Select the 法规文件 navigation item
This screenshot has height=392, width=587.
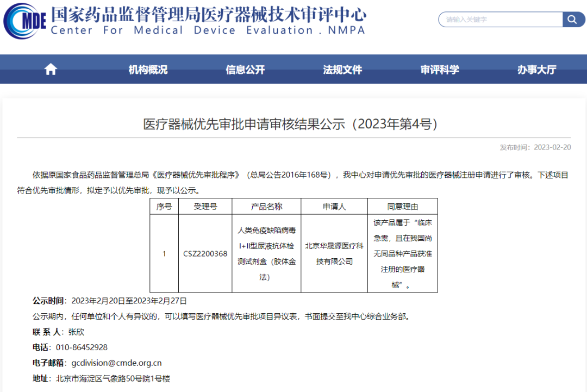pos(342,70)
